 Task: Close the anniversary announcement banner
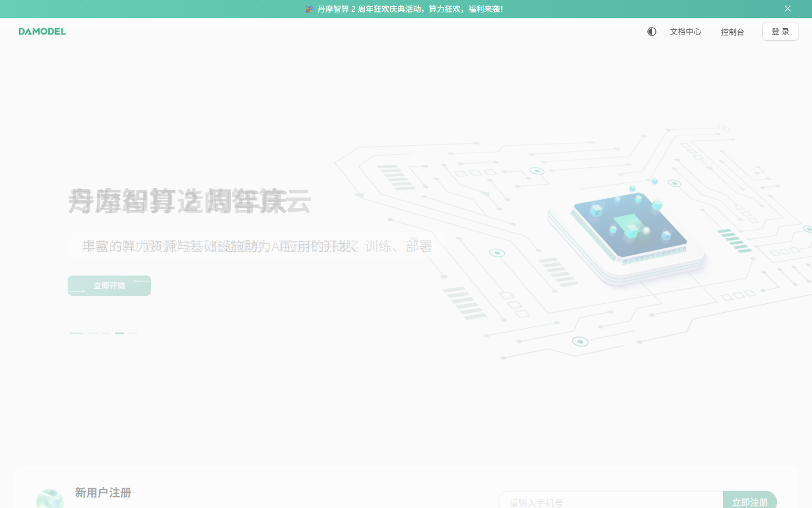coord(788,8)
